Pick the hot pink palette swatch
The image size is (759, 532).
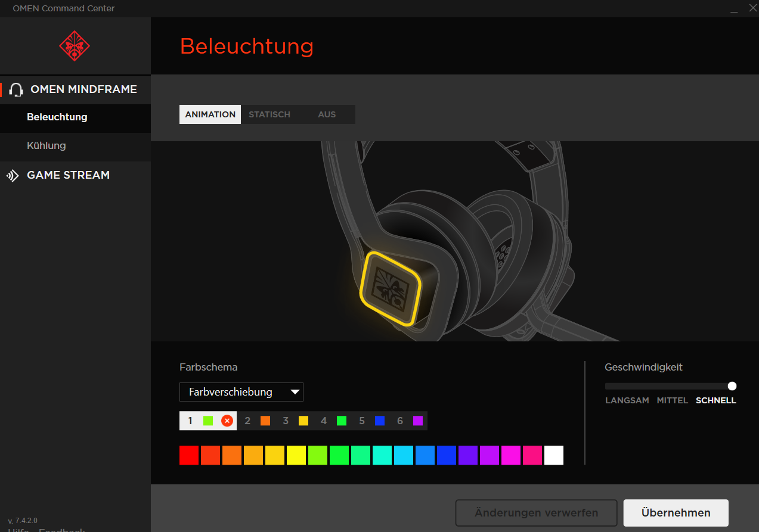tap(532, 455)
